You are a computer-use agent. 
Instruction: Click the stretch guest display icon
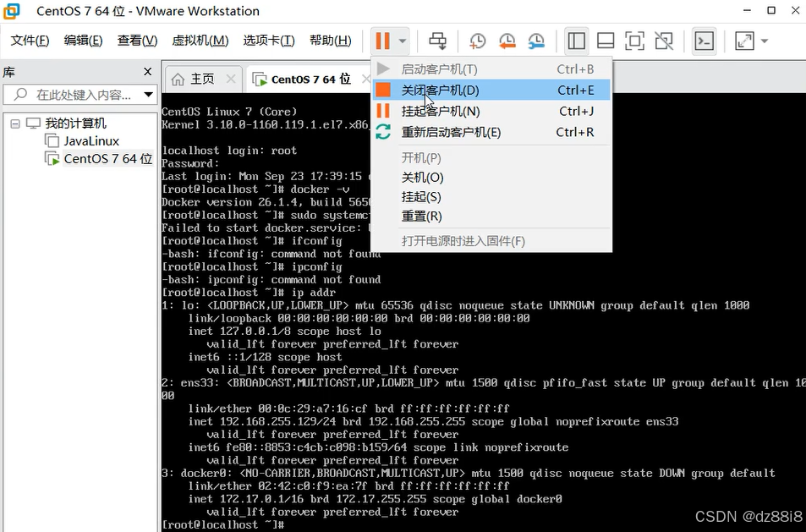click(x=744, y=41)
